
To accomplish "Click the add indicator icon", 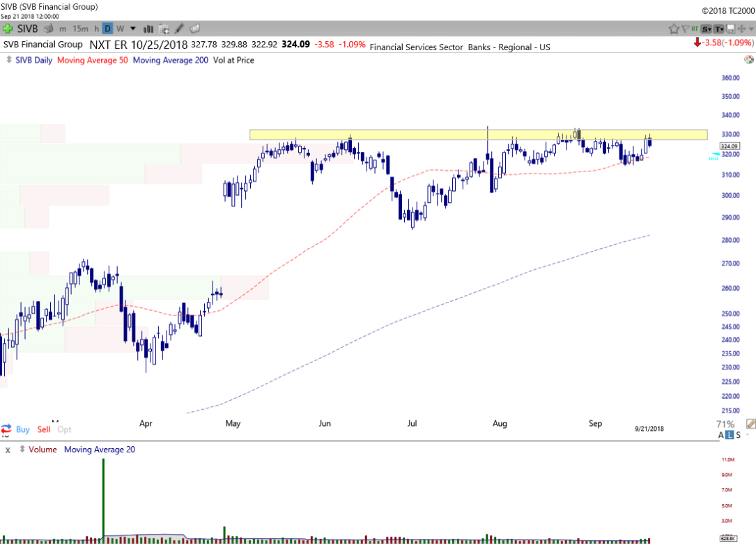I will tap(164, 29).
